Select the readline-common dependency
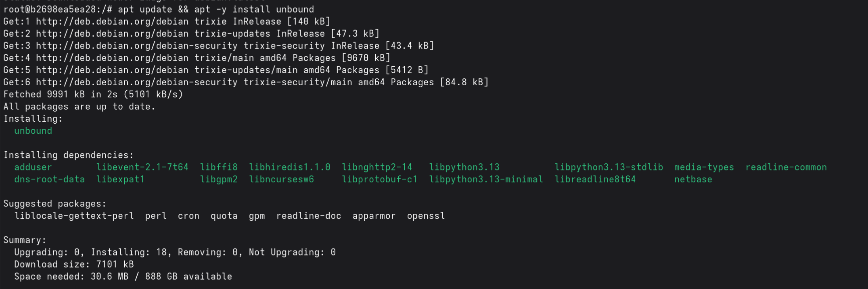Viewport: 868px width, 289px height. coord(786,167)
